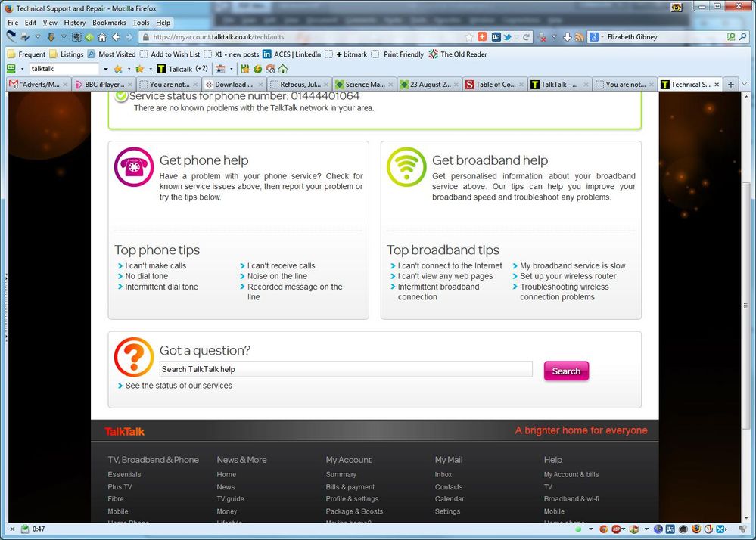
Task: Open 'Set up your wireless router' link
Action: (x=568, y=276)
